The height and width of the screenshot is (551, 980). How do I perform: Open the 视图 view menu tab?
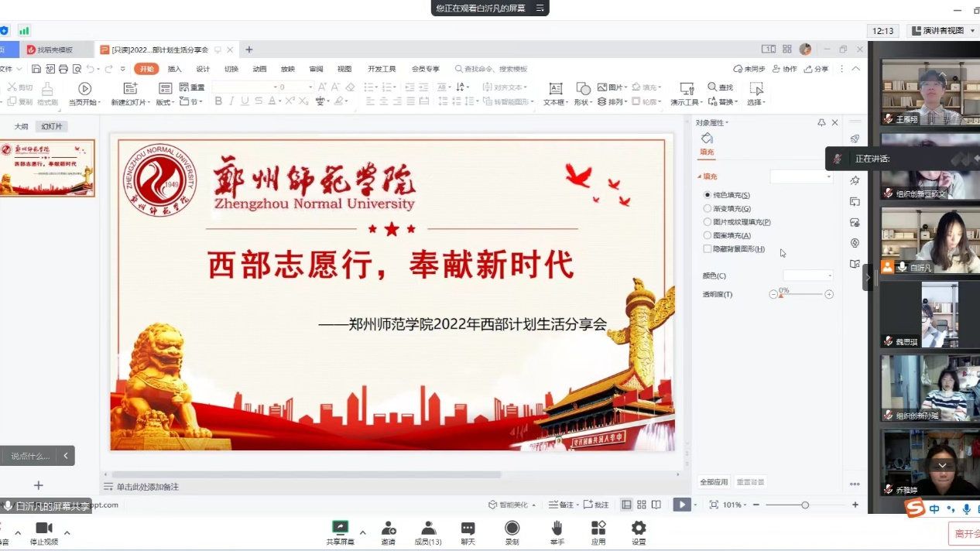tap(344, 69)
